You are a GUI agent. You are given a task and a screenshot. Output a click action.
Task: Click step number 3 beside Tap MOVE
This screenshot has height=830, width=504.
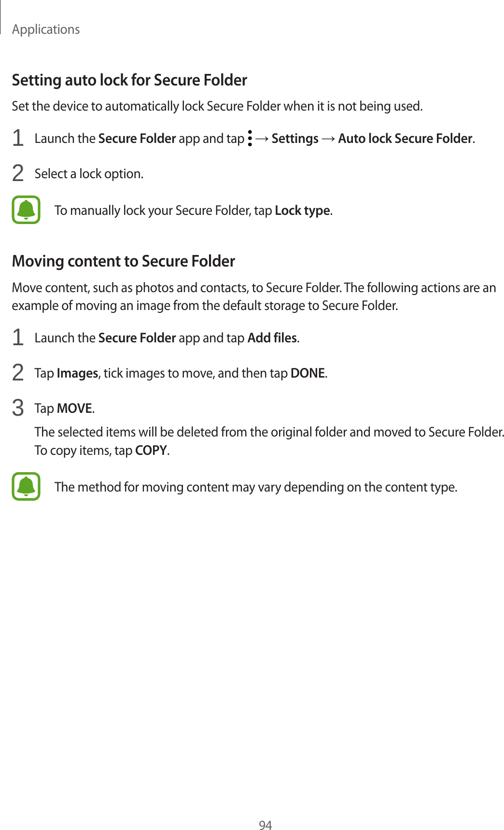[18, 408]
